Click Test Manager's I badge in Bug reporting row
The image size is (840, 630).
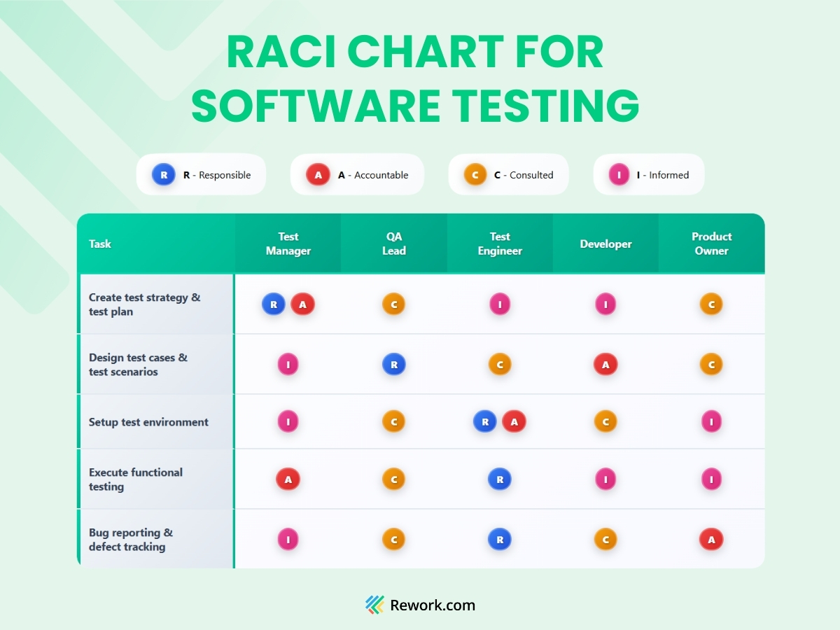click(x=288, y=540)
